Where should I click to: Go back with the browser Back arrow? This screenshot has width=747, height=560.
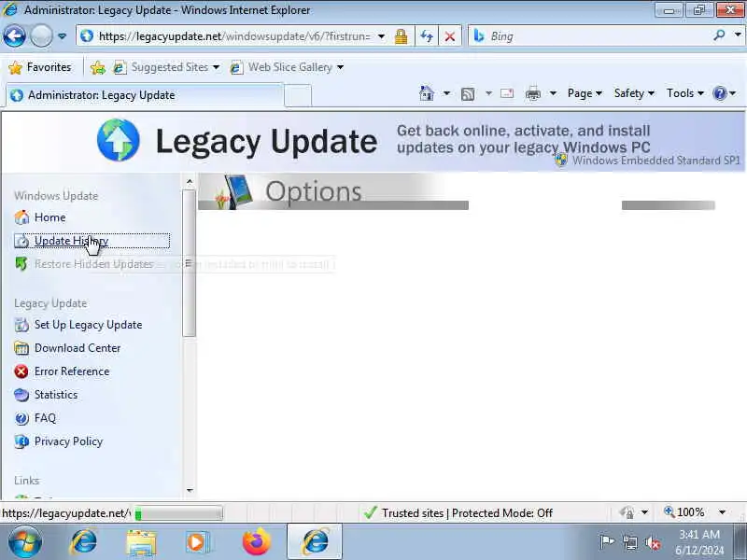pyautogui.click(x=14, y=35)
